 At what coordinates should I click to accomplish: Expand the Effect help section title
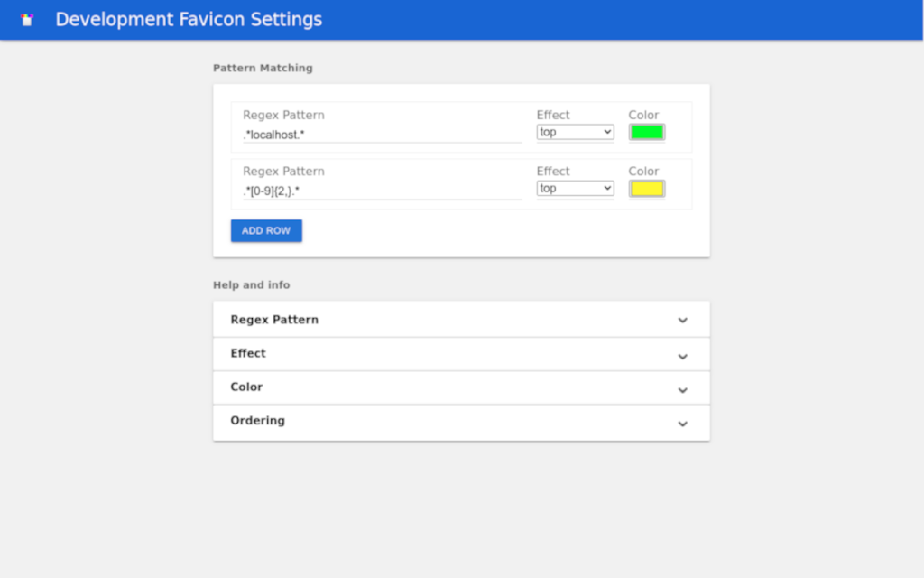point(248,353)
